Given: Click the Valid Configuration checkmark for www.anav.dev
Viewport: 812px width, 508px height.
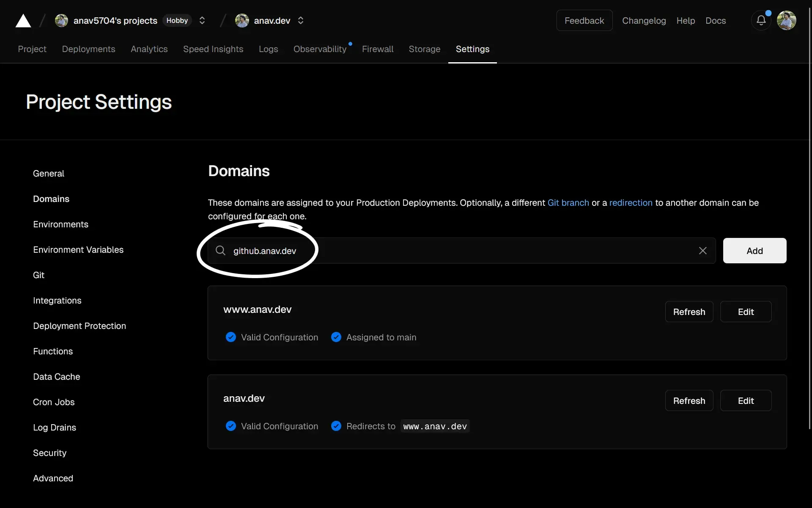Looking at the screenshot, I should (x=231, y=337).
